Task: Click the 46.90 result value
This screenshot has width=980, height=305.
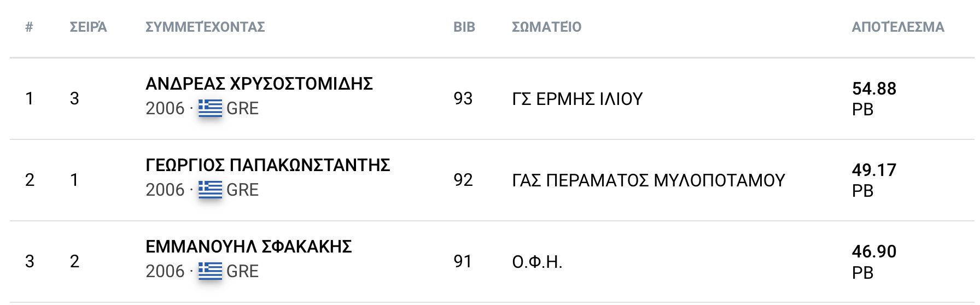Action: [874, 251]
